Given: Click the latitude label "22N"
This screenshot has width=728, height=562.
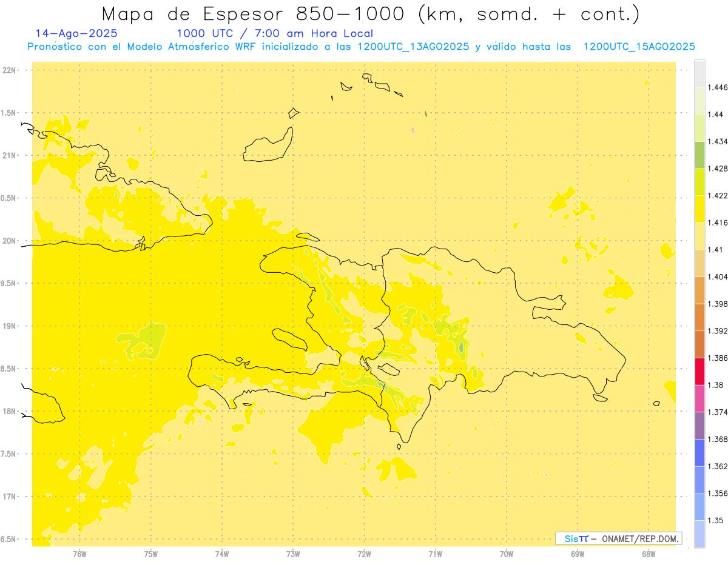Looking at the screenshot, I should (x=8, y=70).
